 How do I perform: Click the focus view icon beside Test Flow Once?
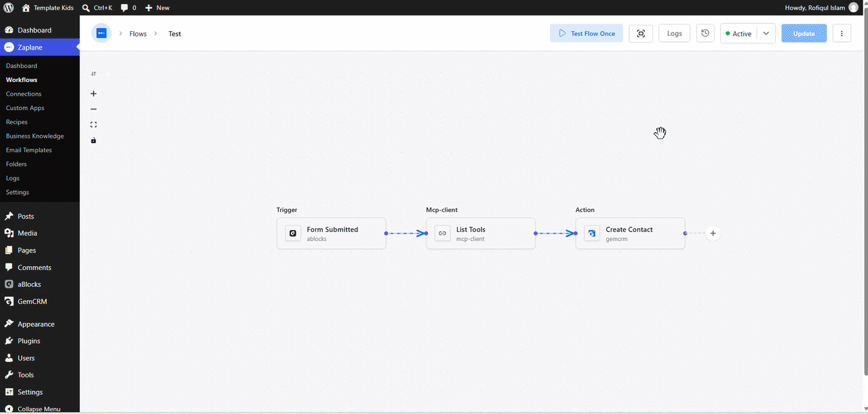641,33
